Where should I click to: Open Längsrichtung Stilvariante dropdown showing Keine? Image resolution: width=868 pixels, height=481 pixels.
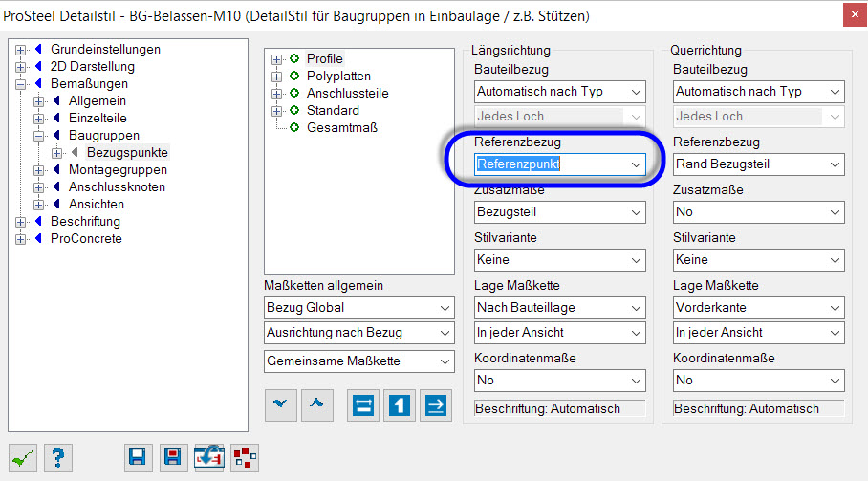pyautogui.click(x=559, y=260)
